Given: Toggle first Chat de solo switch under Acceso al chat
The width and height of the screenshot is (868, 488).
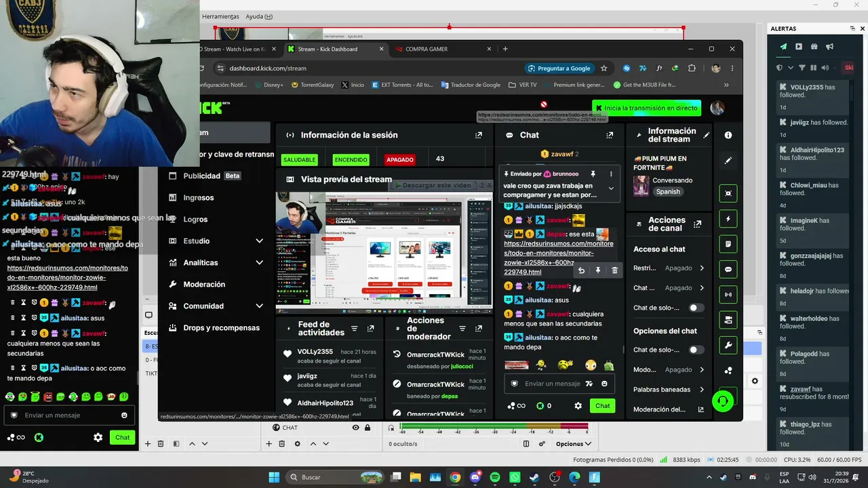Looking at the screenshot, I should coord(696,308).
